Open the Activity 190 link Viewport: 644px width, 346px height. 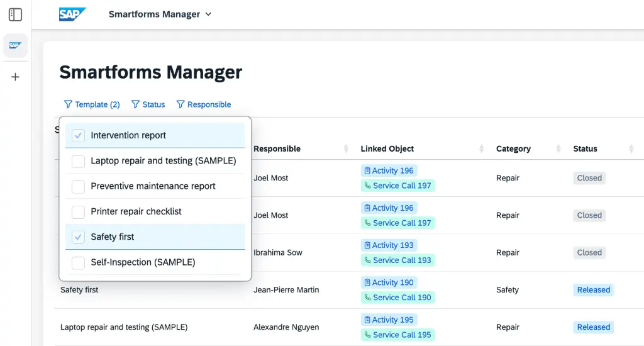tap(389, 282)
